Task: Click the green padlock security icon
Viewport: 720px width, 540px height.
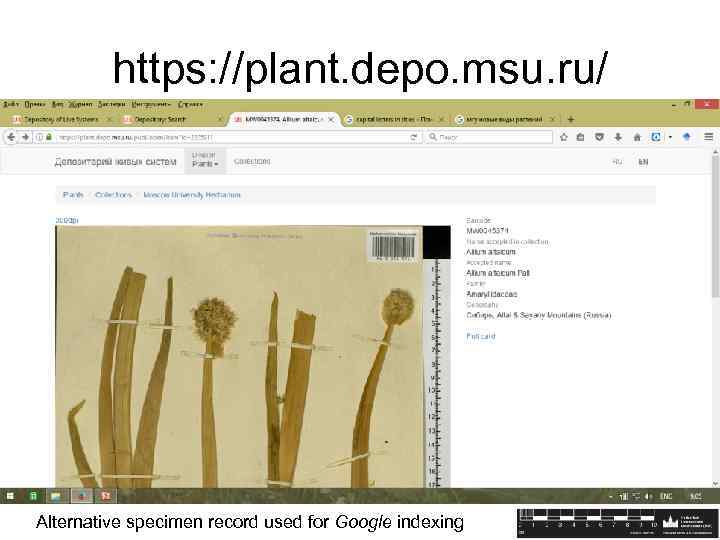Action: [49, 137]
